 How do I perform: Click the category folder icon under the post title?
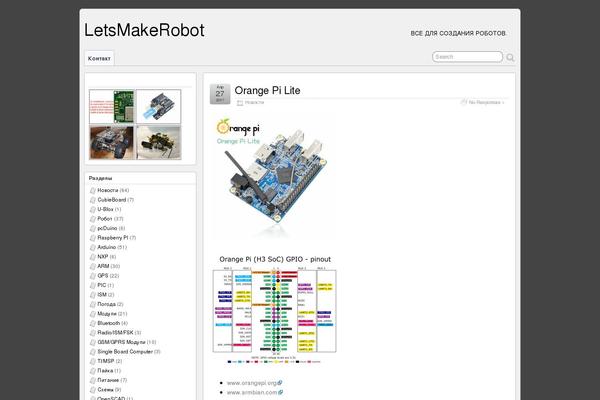tap(240, 103)
